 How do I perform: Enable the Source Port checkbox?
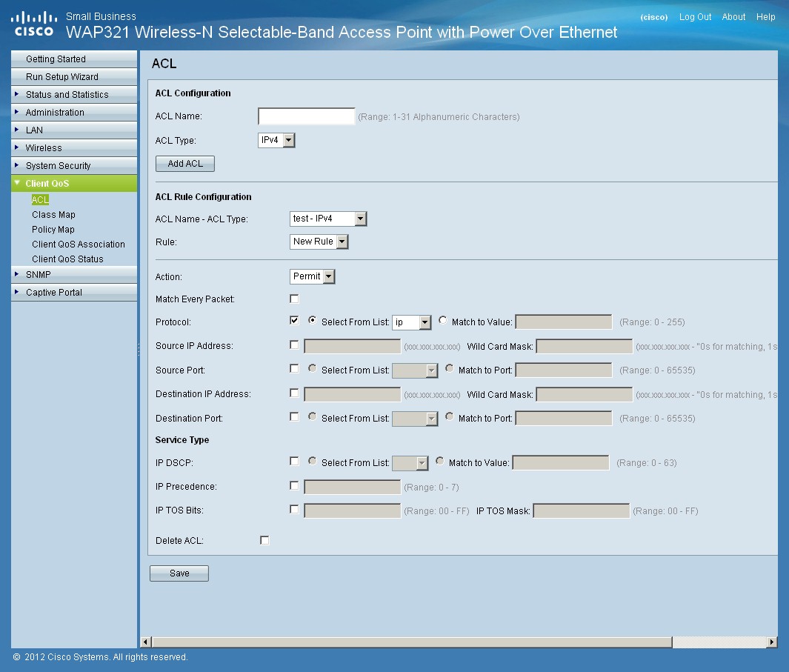(294, 368)
